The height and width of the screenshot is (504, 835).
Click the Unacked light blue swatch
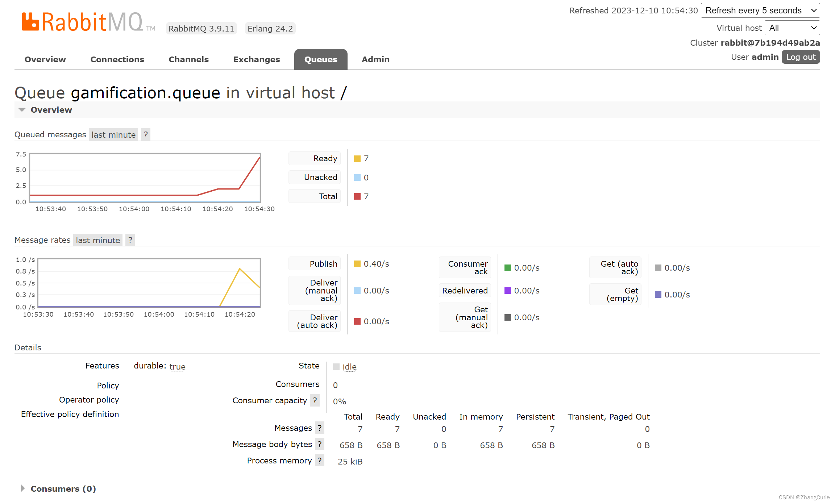[x=357, y=178]
